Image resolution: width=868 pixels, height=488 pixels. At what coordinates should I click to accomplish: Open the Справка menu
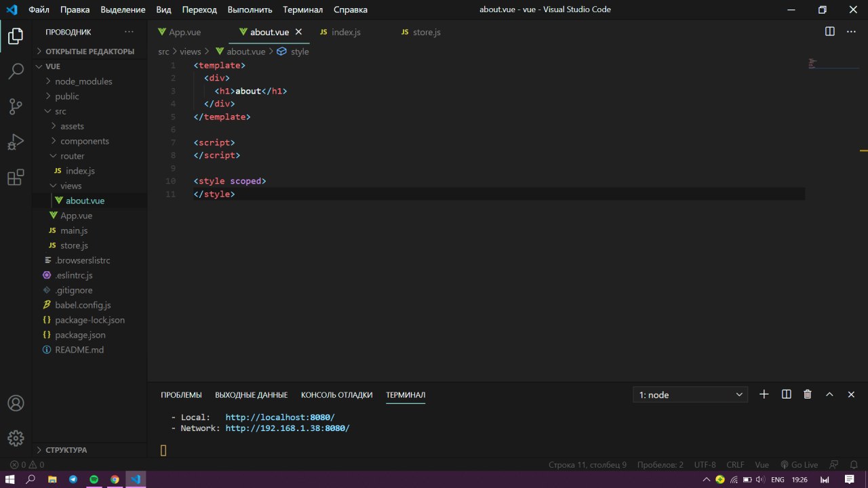(x=351, y=9)
